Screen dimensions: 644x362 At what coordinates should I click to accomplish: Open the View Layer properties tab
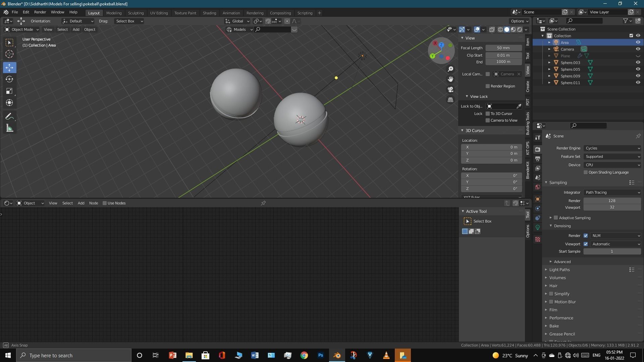tap(538, 168)
